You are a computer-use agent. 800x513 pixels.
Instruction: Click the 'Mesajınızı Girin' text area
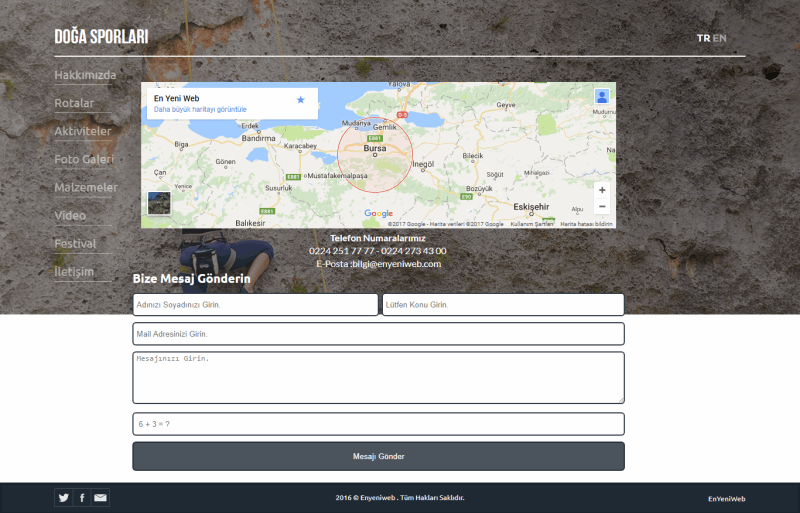[x=379, y=378]
